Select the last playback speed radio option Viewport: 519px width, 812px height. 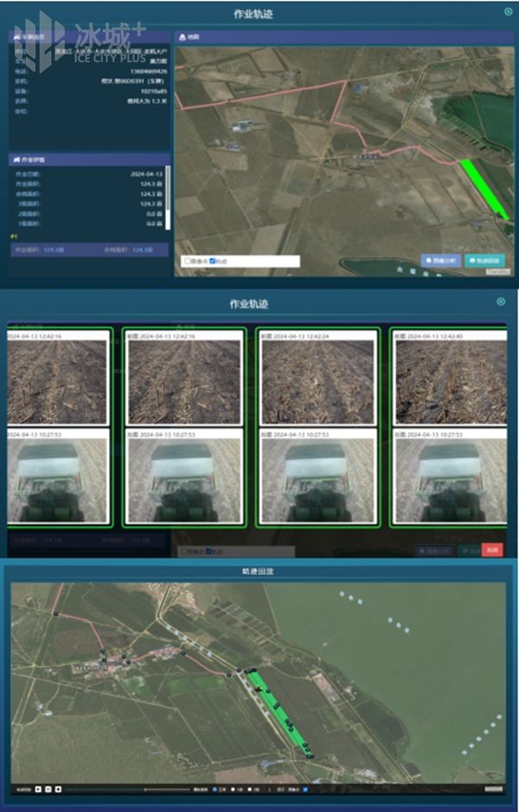point(250,789)
